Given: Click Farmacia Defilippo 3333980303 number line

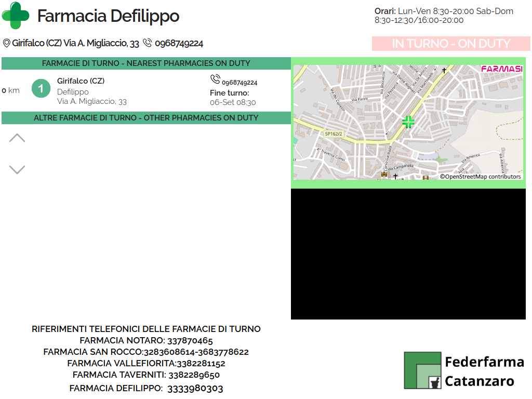Looking at the screenshot, I should (146, 388).
